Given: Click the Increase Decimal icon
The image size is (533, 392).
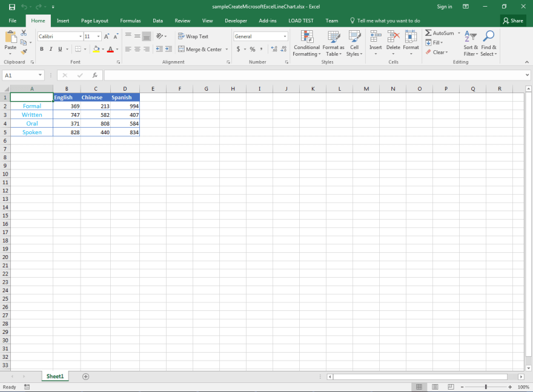Looking at the screenshot, I should (x=274, y=49).
